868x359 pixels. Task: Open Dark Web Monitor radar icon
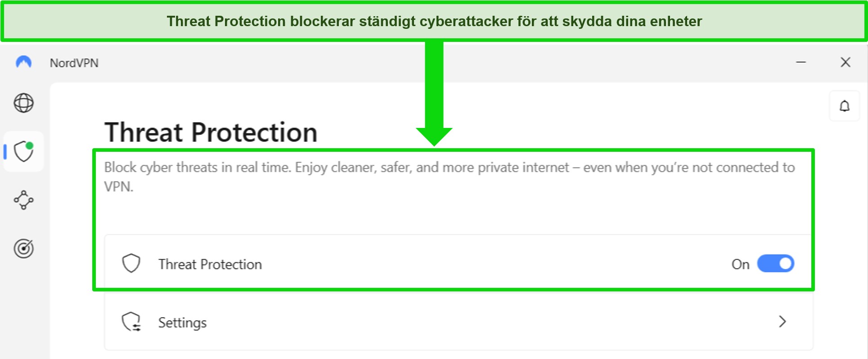click(x=23, y=248)
